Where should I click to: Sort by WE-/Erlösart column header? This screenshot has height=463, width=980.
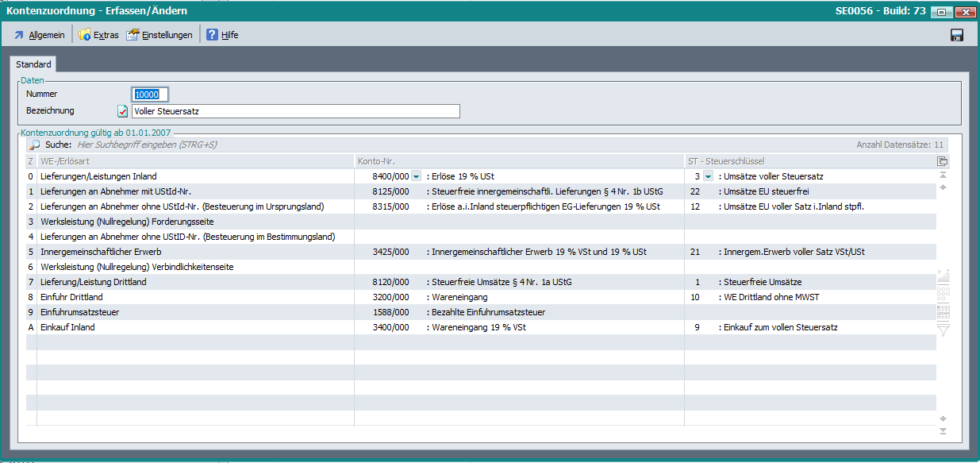point(190,161)
